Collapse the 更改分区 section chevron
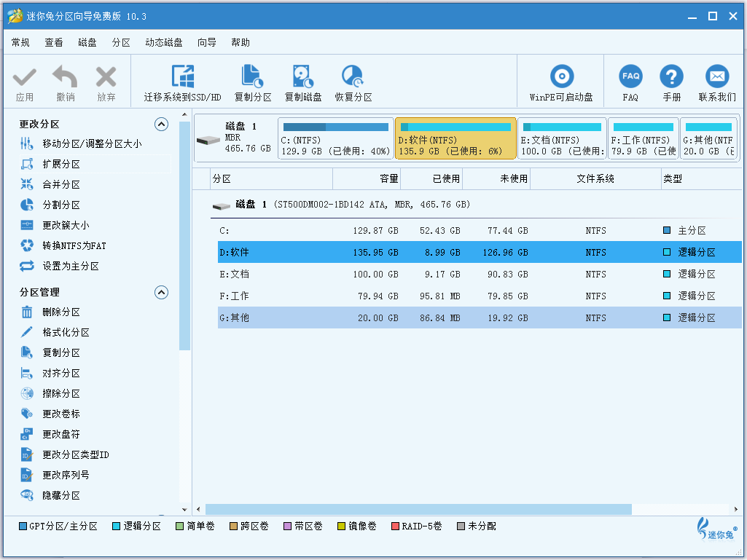 (x=162, y=125)
